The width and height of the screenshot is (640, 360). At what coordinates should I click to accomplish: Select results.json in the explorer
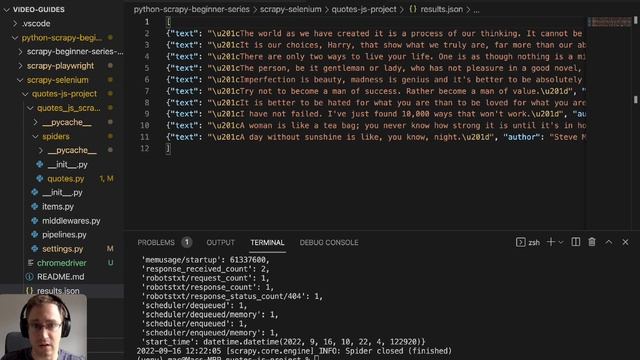(58, 291)
